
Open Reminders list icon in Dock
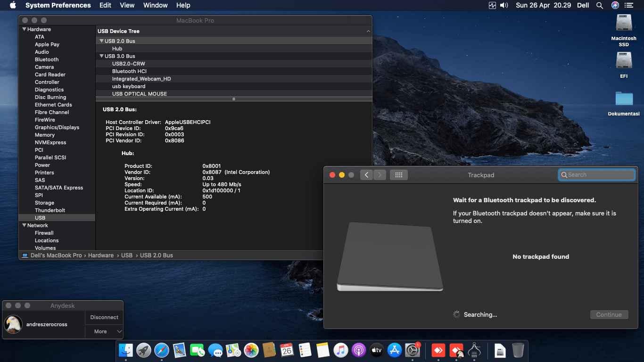coord(305,350)
